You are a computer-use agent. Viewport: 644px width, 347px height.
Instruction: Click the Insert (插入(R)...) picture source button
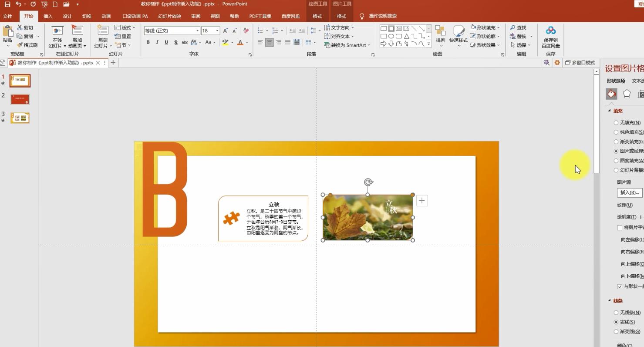630,192
